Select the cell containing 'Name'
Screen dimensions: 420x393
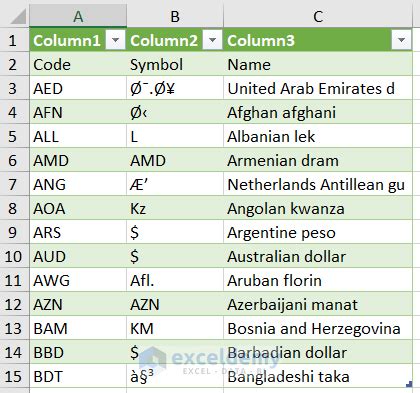click(x=318, y=64)
